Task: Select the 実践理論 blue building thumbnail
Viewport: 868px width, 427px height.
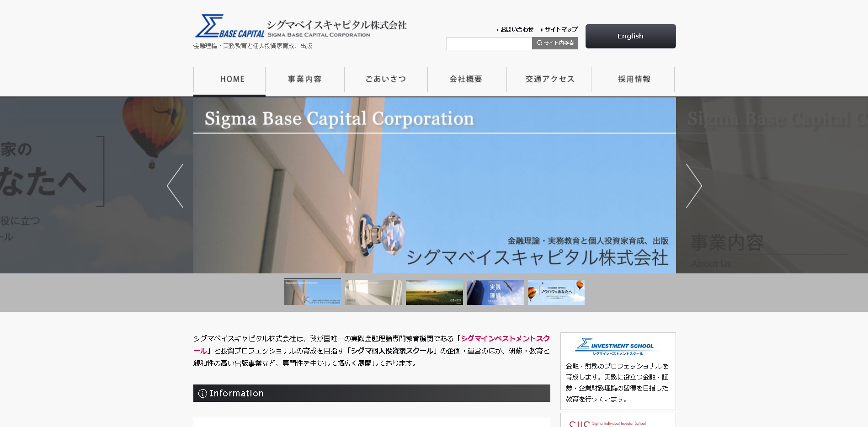Action: coord(495,293)
